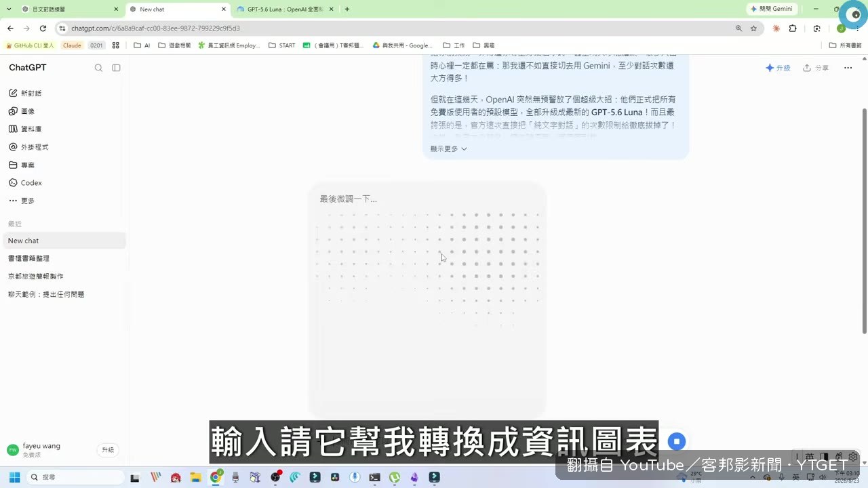The image size is (868, 488).
Task: Select the New chat conversation entry
Action: [x=64, y=241]
